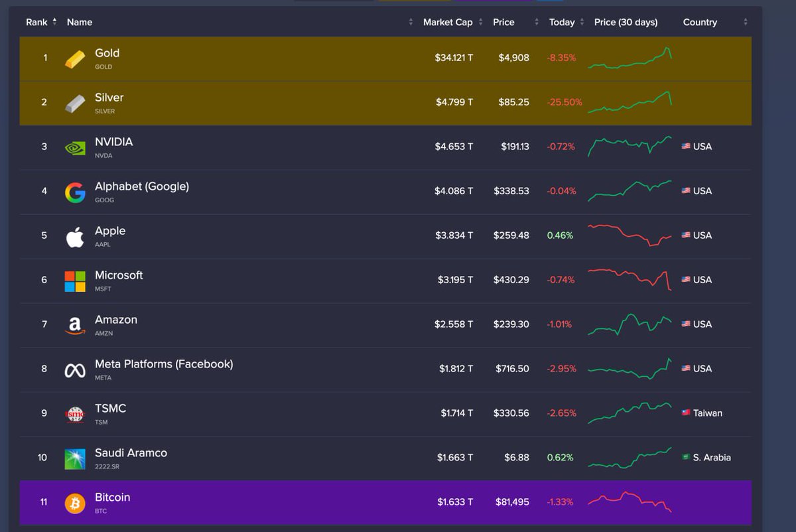Click the Taiwan flag in TSMC row

point(686,413)
